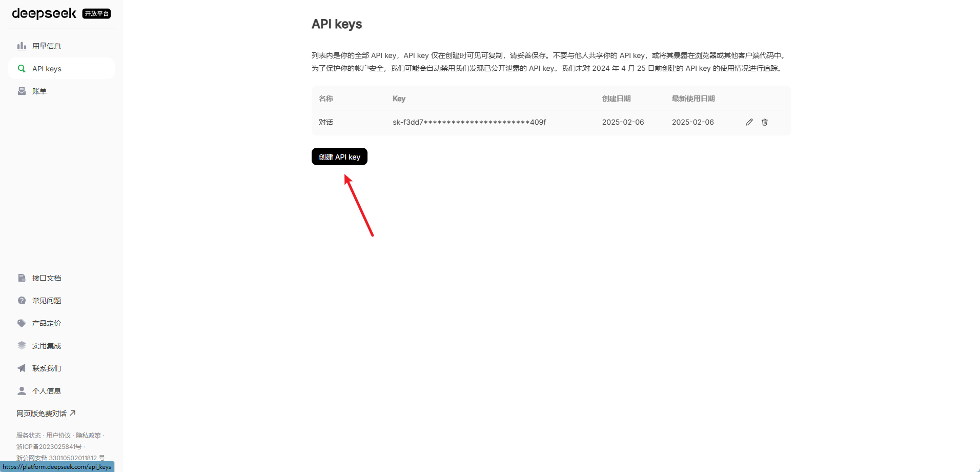980x472 pixels.
Task: Open the 网页版免费对话 link
Action: coord(46,414)
